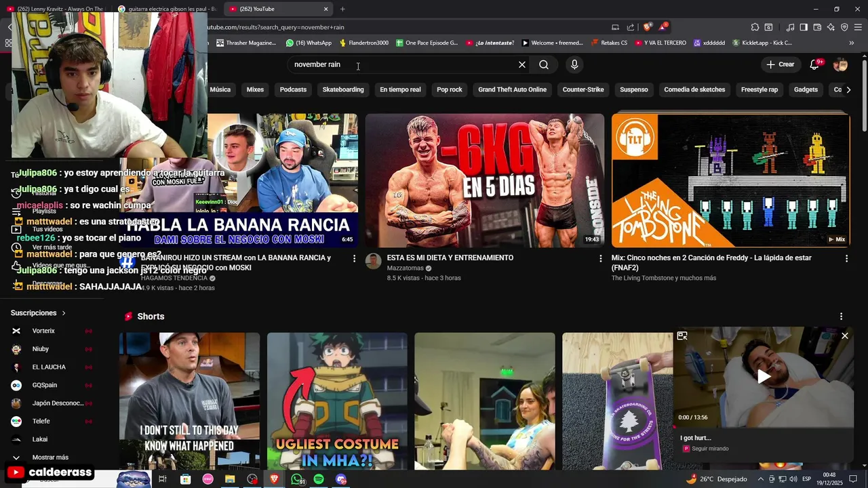Open the Shorts section options menu

(x=841, y=317)
